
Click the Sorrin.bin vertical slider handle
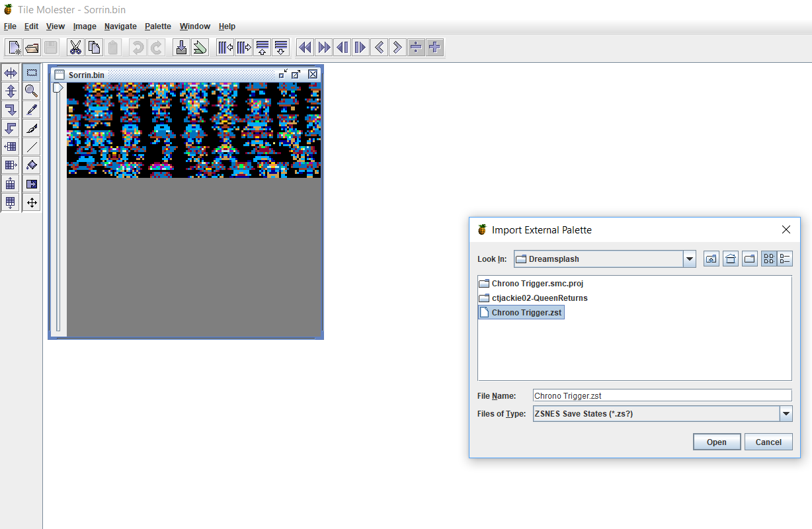pyautogui.click(x=58, y=87)
